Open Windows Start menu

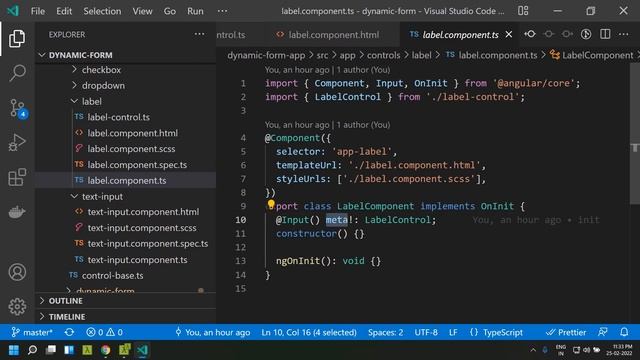pos(13,350)
